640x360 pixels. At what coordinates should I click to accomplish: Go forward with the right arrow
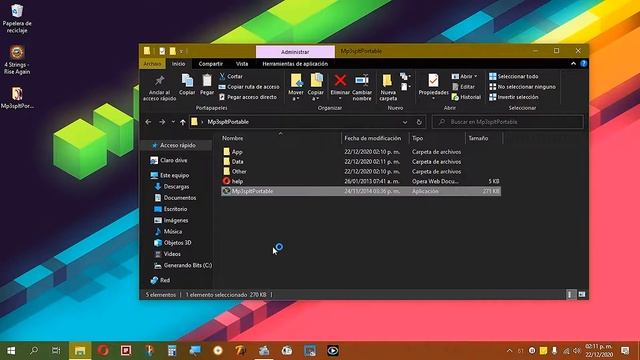click(162, 122)
